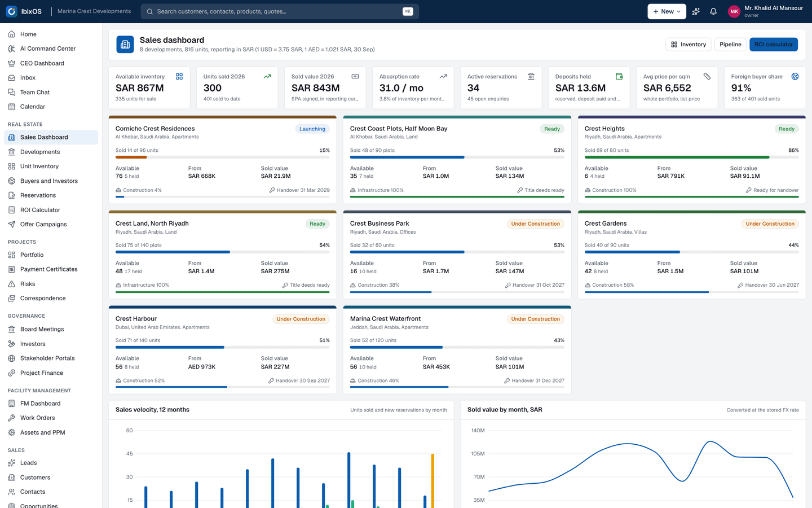Screen dimensions: 812x508
Task: Click the Deposits held wallet icon
Action: click(619, 76)
